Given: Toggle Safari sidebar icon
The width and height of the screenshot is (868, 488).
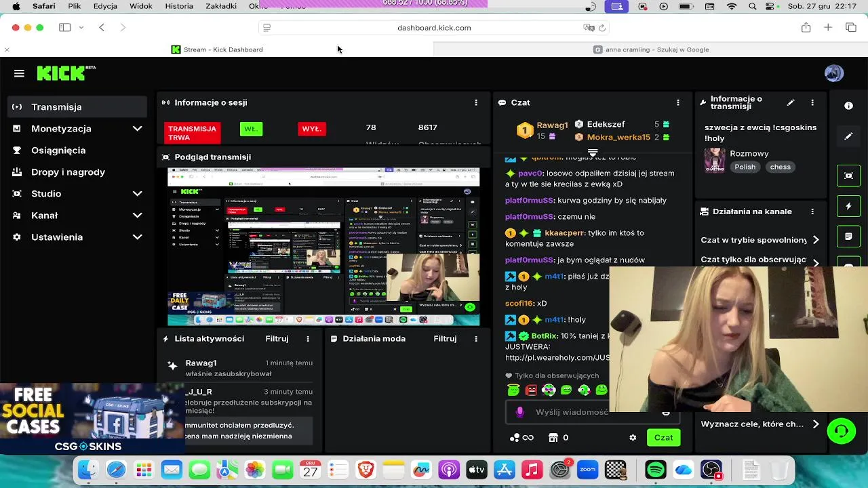Looking at the screenshot, I should 65,28.
